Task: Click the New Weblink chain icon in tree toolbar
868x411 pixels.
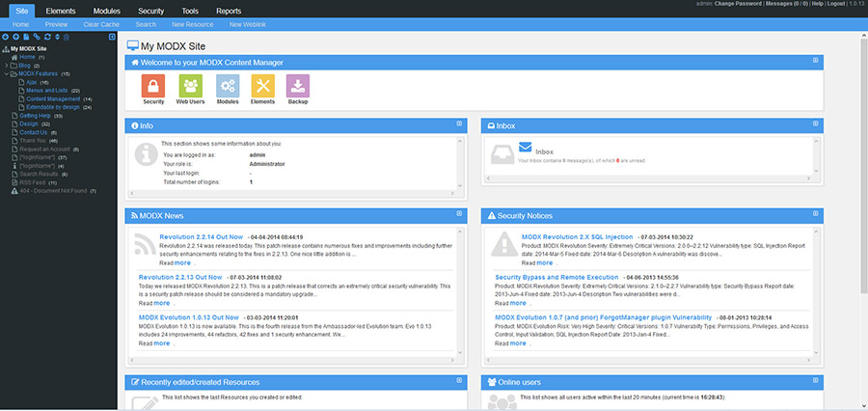Action: point(37,37)
